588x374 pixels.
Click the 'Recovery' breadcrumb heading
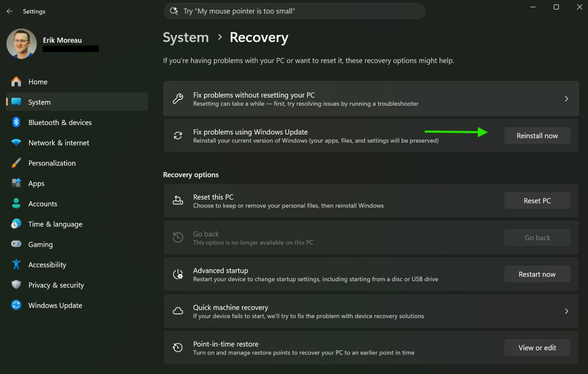click(259, 38)
